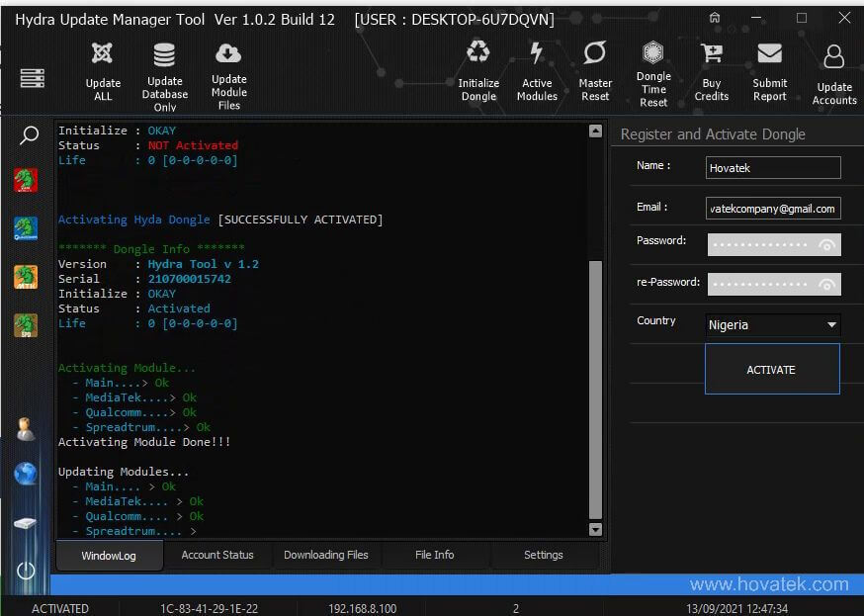Open the Downloading Files tab

(x=326, y=555)
